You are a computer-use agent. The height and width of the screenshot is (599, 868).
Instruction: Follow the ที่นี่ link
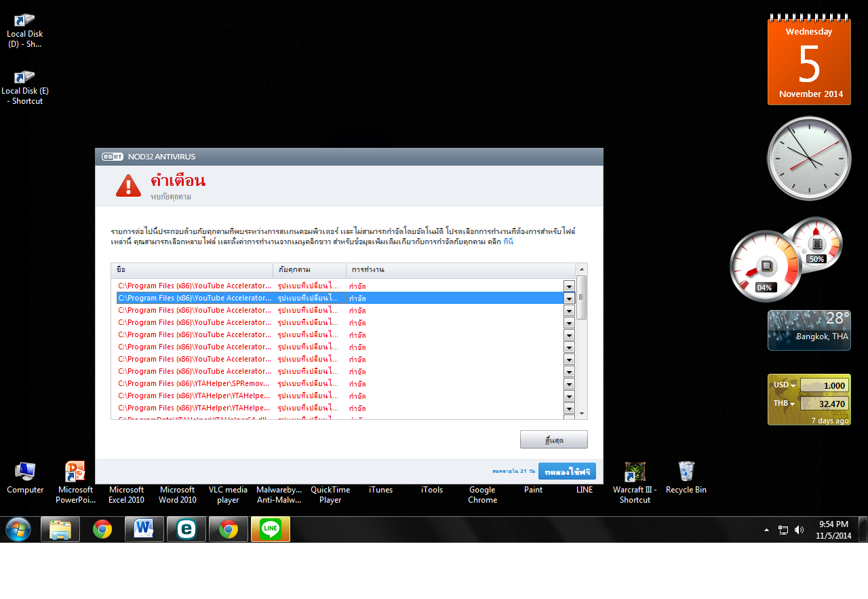click(509, 241)
